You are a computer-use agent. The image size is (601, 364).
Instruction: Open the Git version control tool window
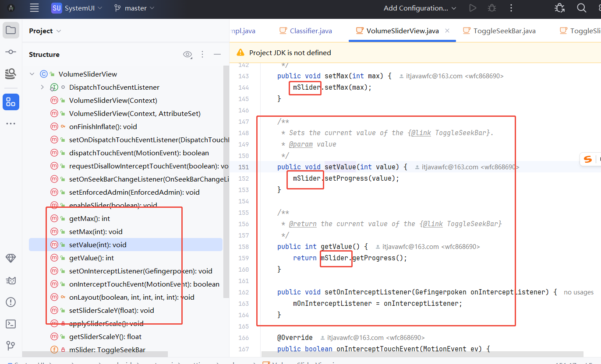tap(11, 346)
